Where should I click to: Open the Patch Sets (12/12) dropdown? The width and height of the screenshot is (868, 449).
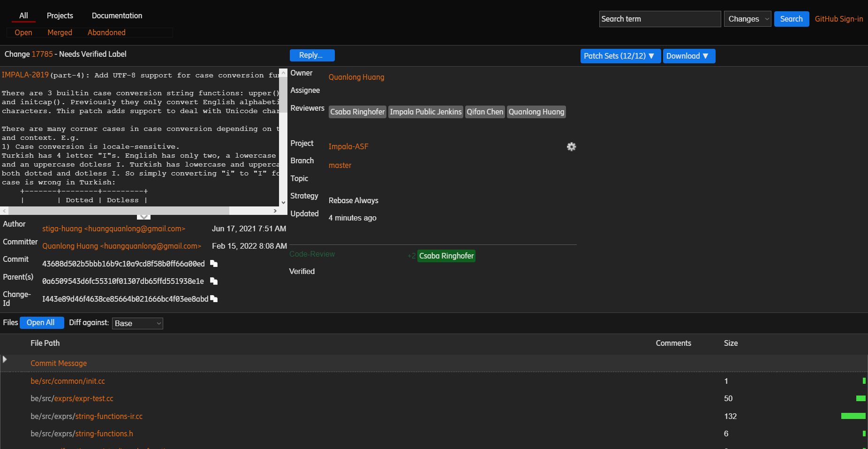coord(620,56)
